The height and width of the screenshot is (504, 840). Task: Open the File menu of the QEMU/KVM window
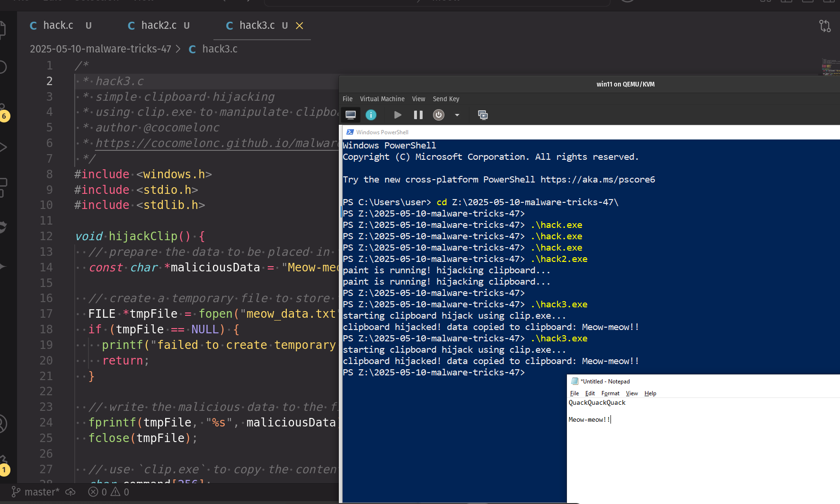[x=347, y=99]
